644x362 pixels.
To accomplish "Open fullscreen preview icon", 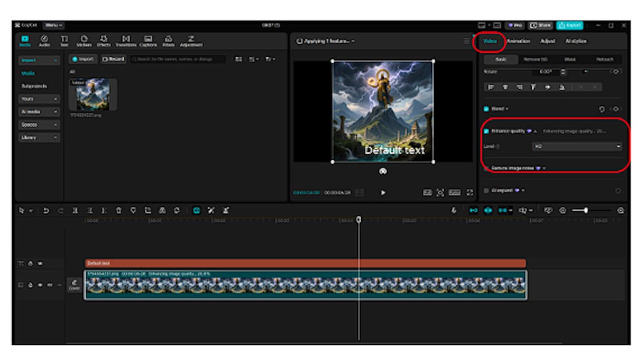I will click(x=470, y=193).
